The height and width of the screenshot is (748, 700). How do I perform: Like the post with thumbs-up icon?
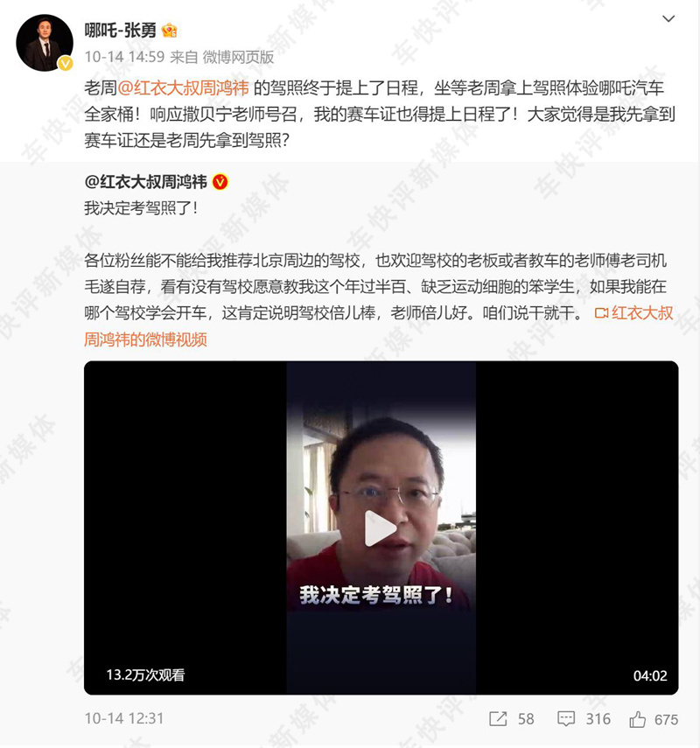pos(638,719)
